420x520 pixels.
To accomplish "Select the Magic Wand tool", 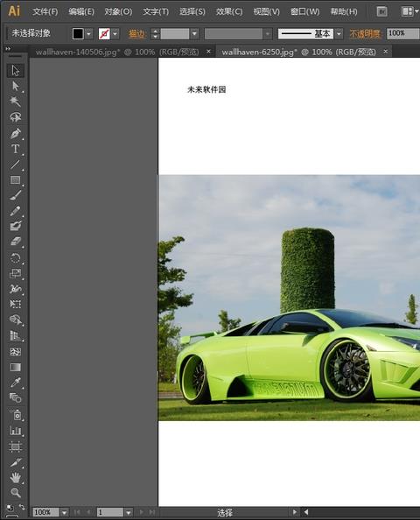I will [x=15, y=102].
